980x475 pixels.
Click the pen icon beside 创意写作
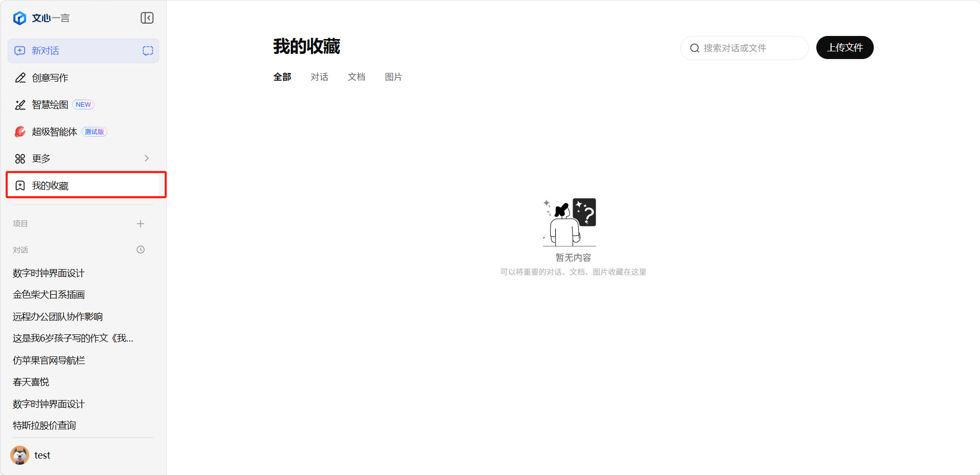click(20, 78)
